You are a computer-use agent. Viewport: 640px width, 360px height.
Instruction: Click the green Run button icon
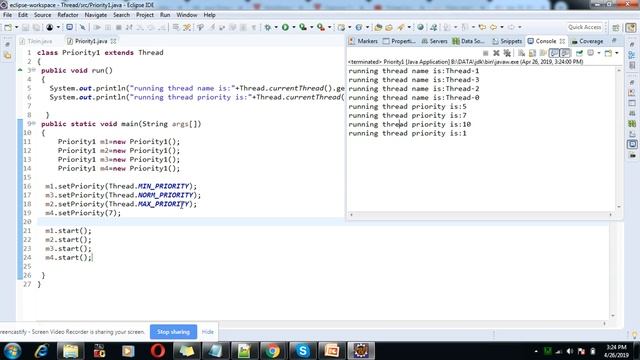(285, 27)
